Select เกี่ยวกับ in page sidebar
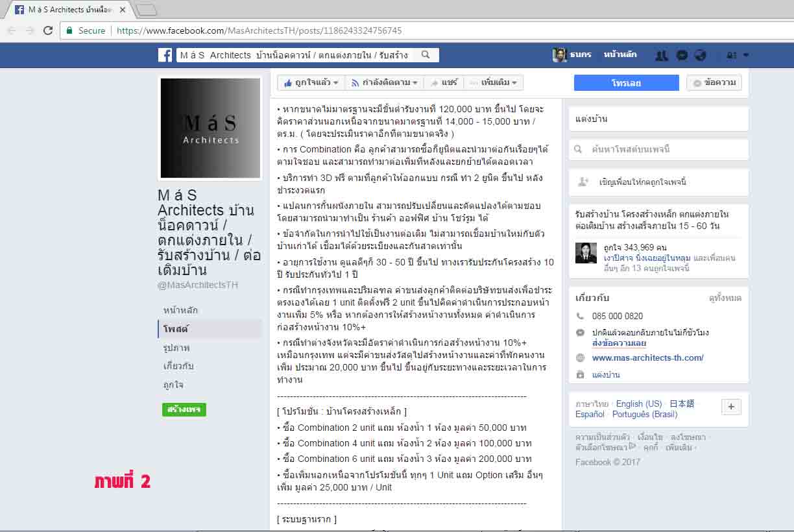The height and width of the screenshot is (532, 794). (178, 366)
